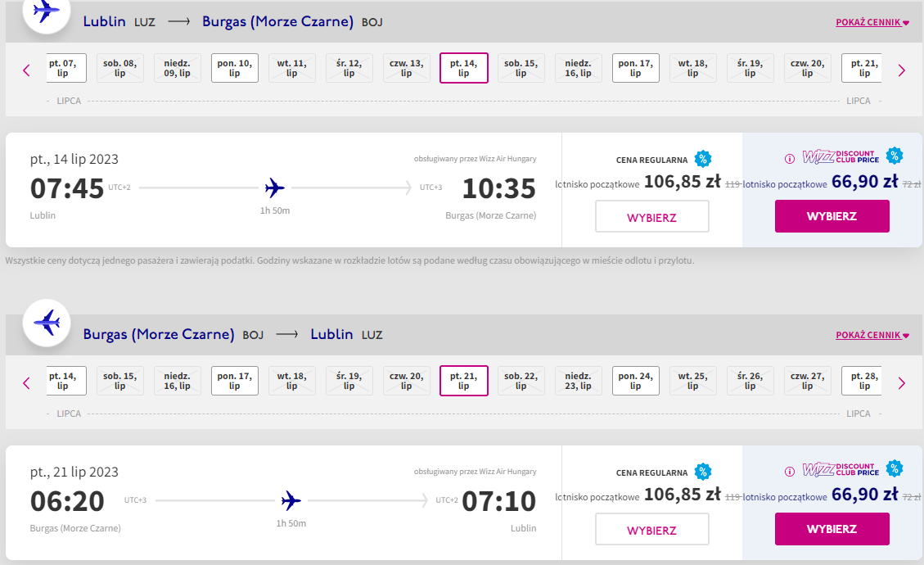Click info icon next to return Wizz Discount Club
This screenshot has height=565, width=924.
pos(790,471)
